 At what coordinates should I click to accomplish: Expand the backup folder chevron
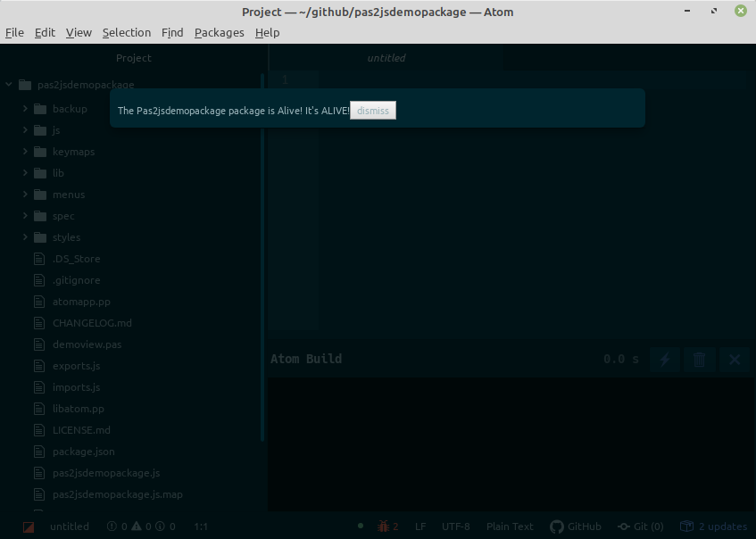[x=25, y=109]
